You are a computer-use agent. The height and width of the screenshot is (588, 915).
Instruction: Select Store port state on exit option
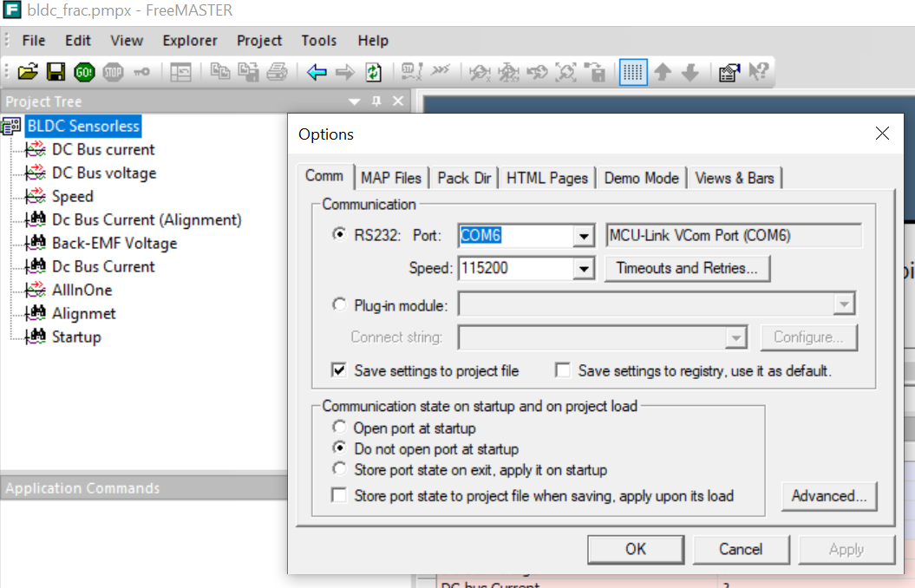pyautogui.click(x=339, y=468)
